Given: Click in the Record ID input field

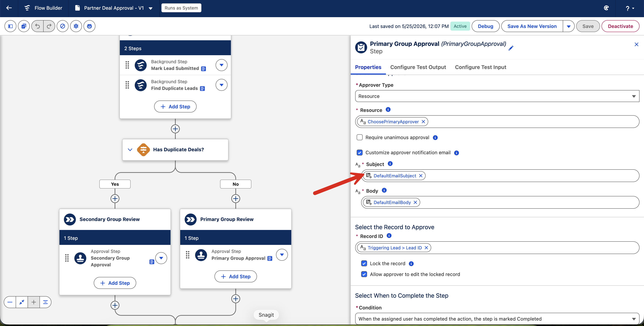Looking at the screenshot, I should pyautogui.click(x=497, y=248).
